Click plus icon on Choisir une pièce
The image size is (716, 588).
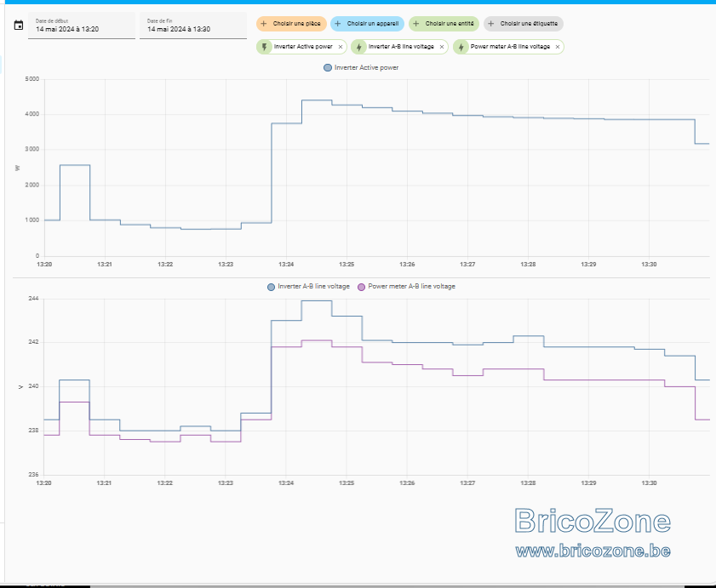[263, 24]
